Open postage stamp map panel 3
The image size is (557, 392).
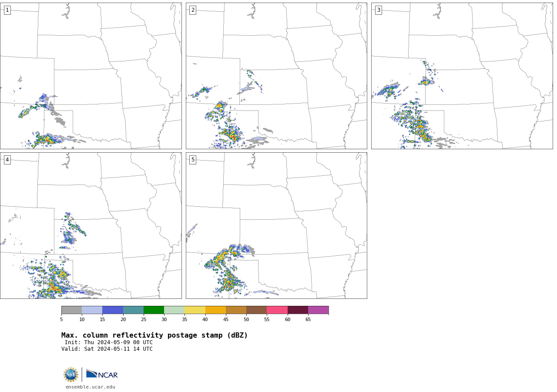click(462, 76)
